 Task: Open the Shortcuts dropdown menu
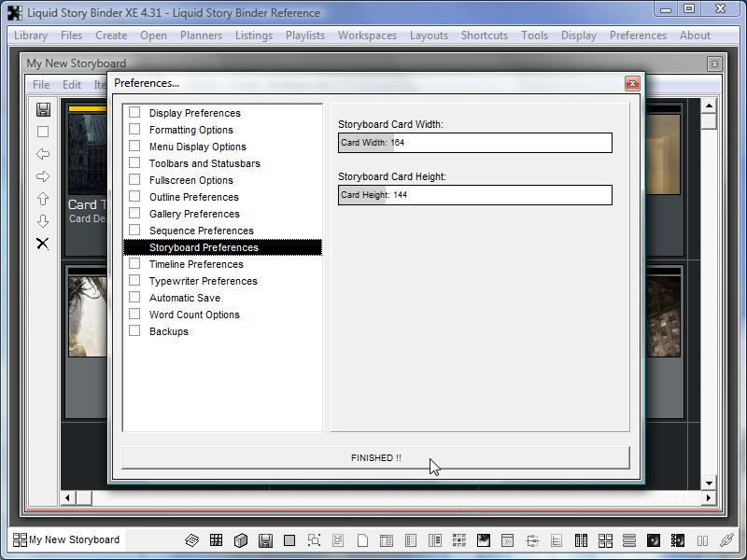[484, 35]
